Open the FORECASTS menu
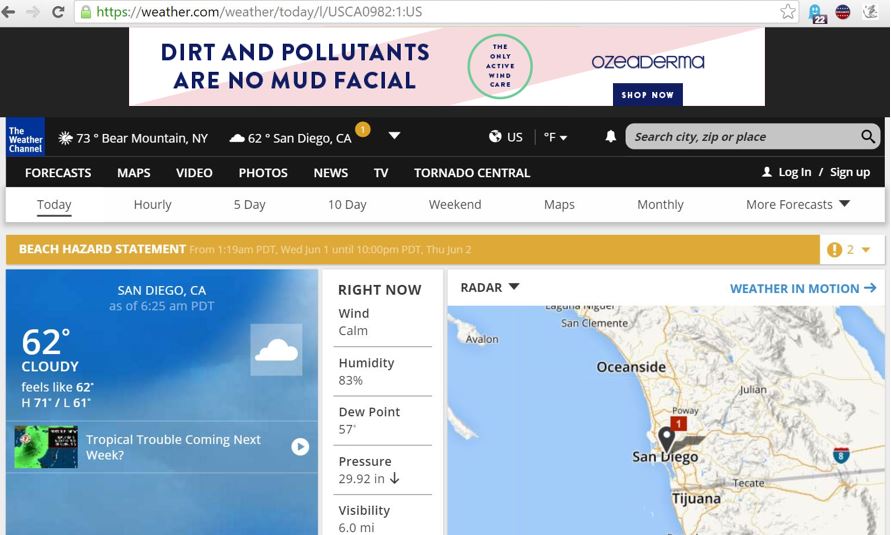This screenshot has height=535, width=891. click(58, 173)
